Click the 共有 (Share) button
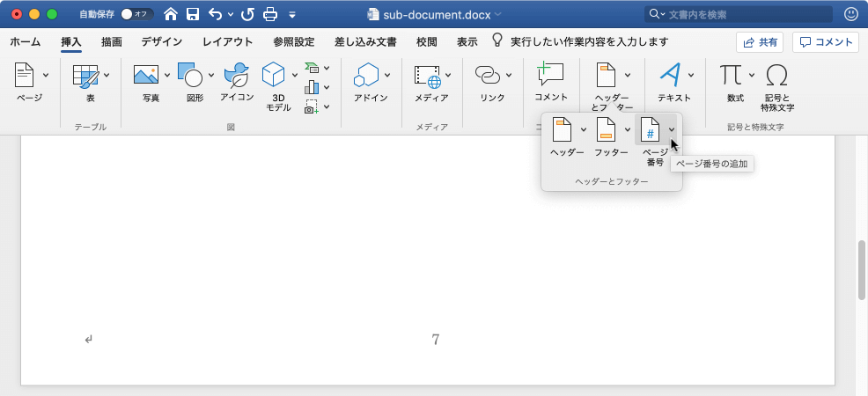Screen dimensions: 868x396 coord(760,41)
